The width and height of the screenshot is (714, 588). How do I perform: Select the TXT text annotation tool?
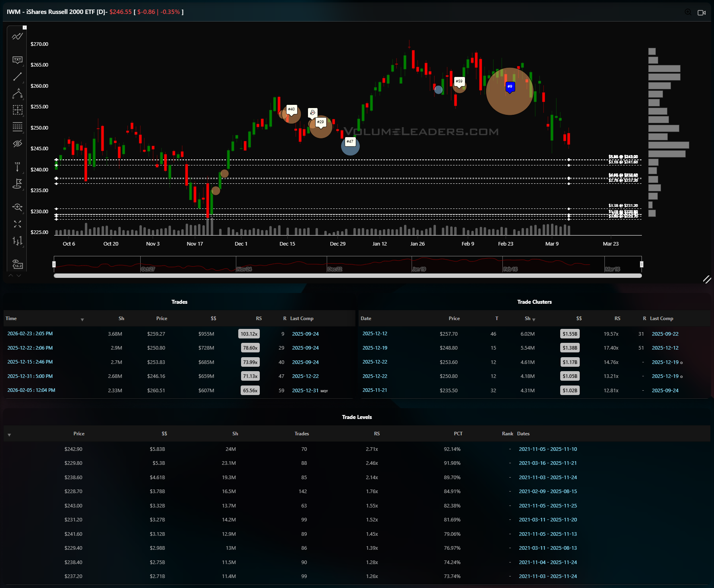pos(17,60)
